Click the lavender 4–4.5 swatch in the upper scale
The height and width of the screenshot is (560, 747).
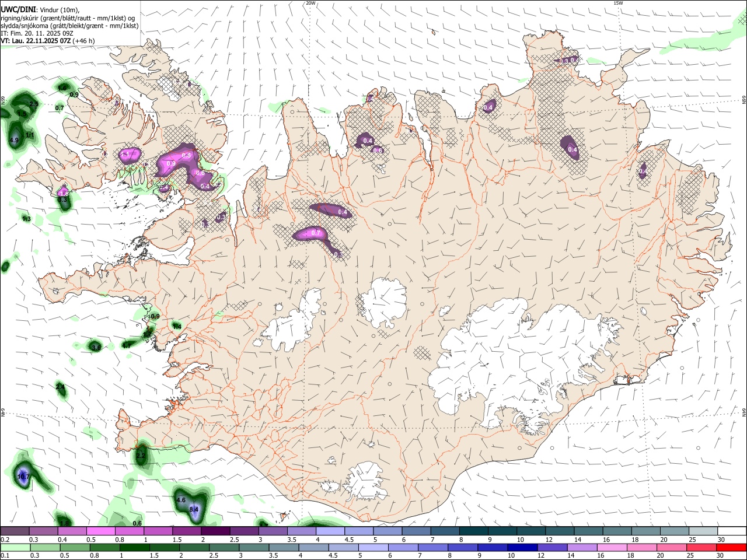pos(330,531)
